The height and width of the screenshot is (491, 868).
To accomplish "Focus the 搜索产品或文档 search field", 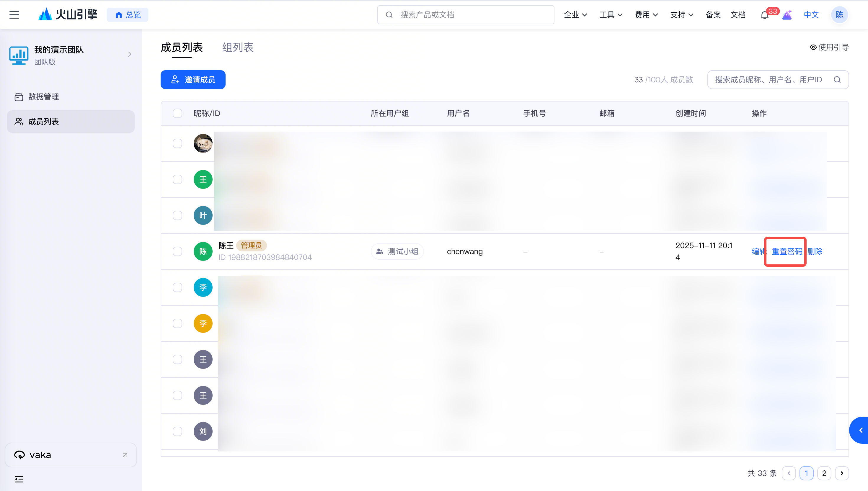I will pyautogui.click(x=466, y=15).
